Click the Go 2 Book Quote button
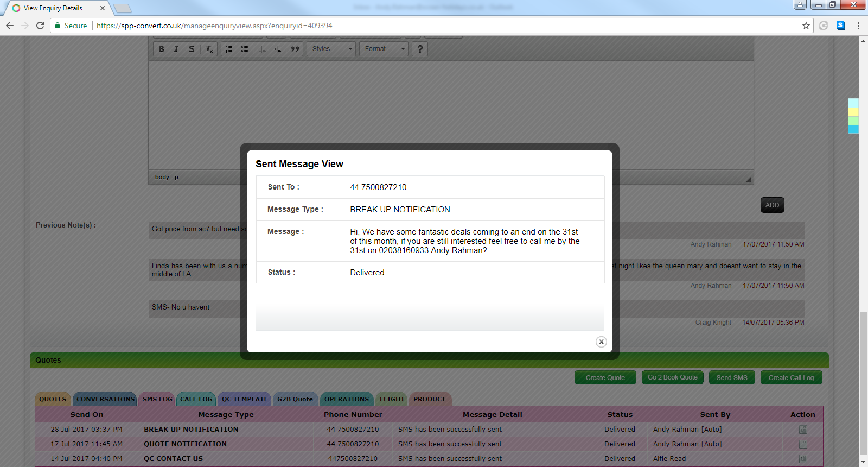This screenshot has width=868, height=467. coord(673,377)
